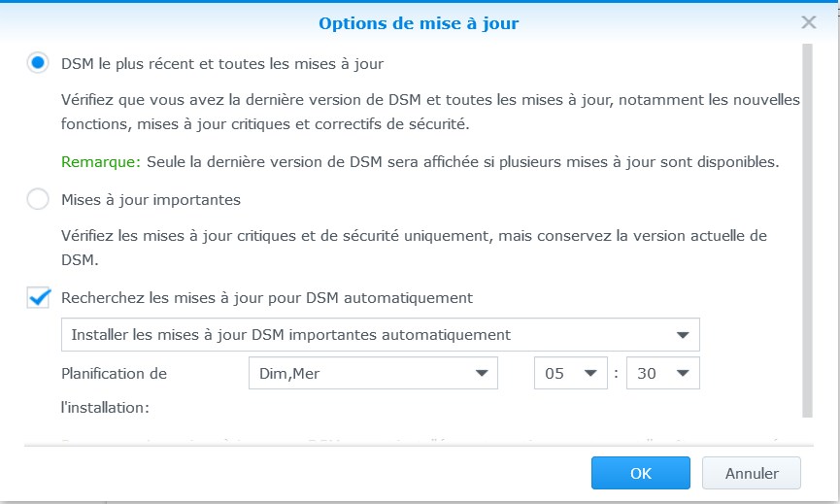The height and width of the screenshot is (504, 840).
Task: Click DSM le plus récent label text
Action: pyautogui.click(x=222, y=64)
